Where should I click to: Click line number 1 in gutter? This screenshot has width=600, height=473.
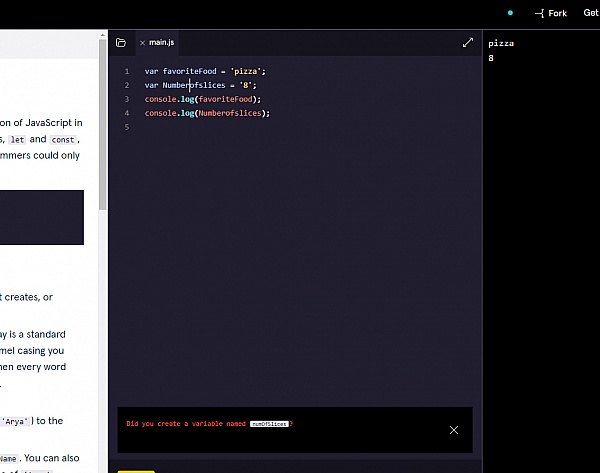[127, 71]
